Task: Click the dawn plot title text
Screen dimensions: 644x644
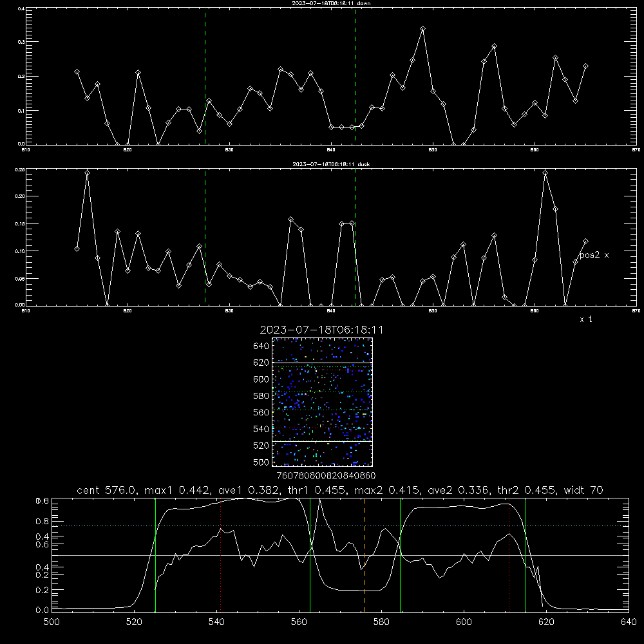Action: pos(331,3)
